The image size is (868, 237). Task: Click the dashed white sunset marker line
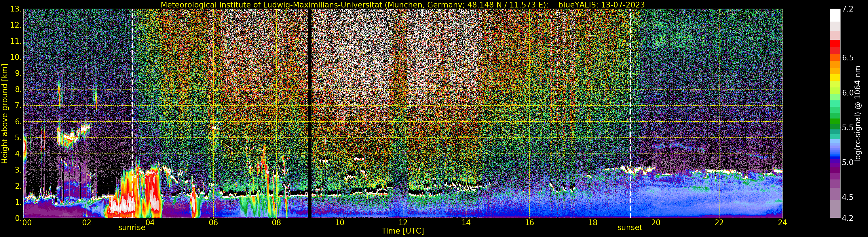630,113
